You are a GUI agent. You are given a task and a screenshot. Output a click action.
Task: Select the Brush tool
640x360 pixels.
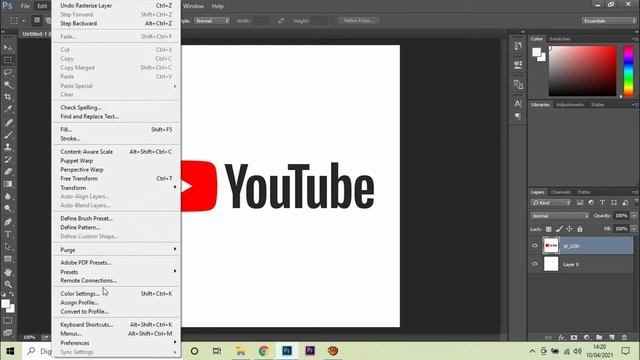pos(8,135)
